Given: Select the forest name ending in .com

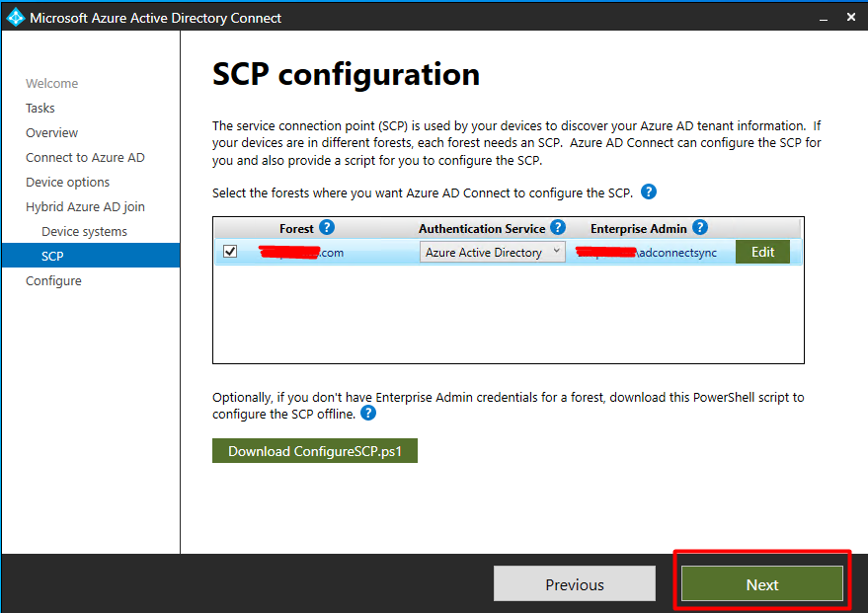Looking at the screenshot, I should pyautogui.click(x=301, y=253).
